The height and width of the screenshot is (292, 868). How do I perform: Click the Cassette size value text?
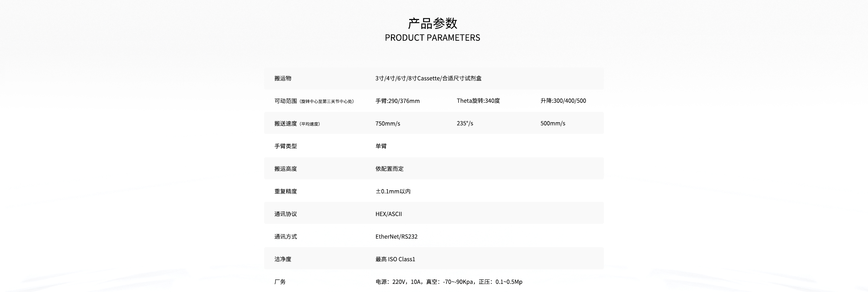(x=428, y=78)
